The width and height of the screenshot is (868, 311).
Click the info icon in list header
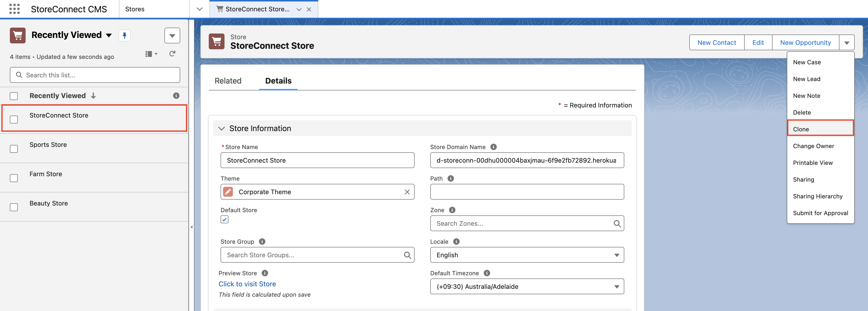176,96
